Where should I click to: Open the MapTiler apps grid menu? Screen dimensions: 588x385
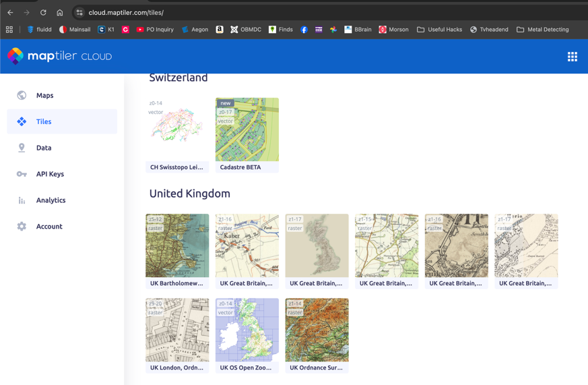(x=573, y=57)
